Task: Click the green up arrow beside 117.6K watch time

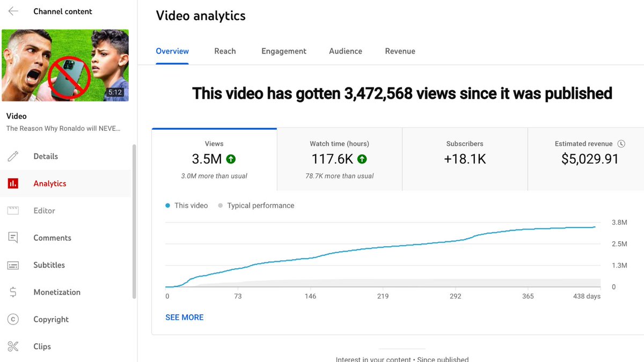Action: coord(362,159)
